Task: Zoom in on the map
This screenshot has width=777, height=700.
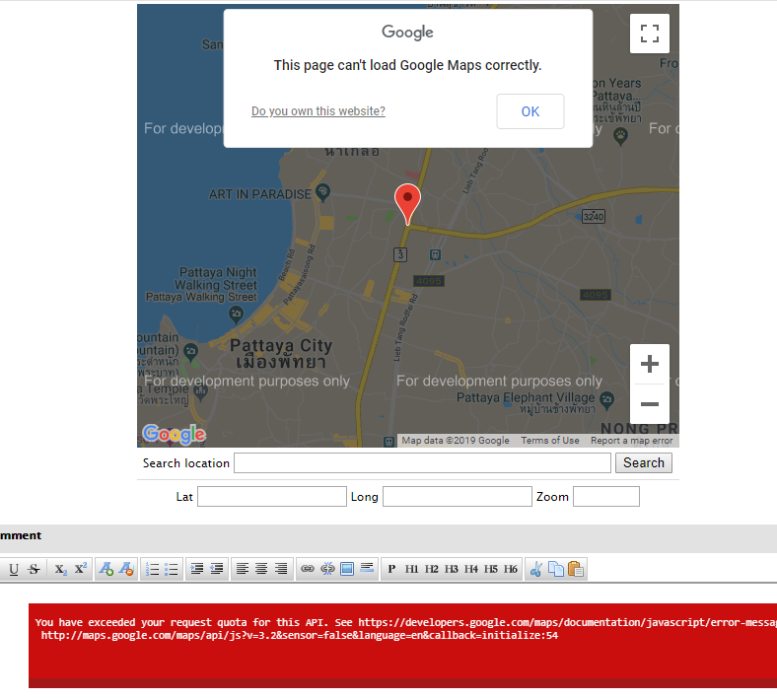Action: [649, 364]
